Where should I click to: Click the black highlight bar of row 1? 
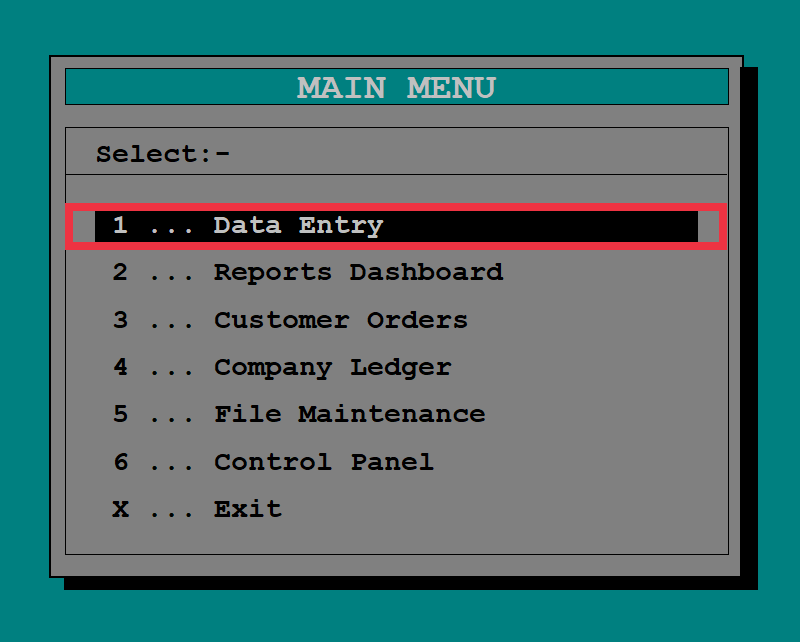(x=396, y=226)
